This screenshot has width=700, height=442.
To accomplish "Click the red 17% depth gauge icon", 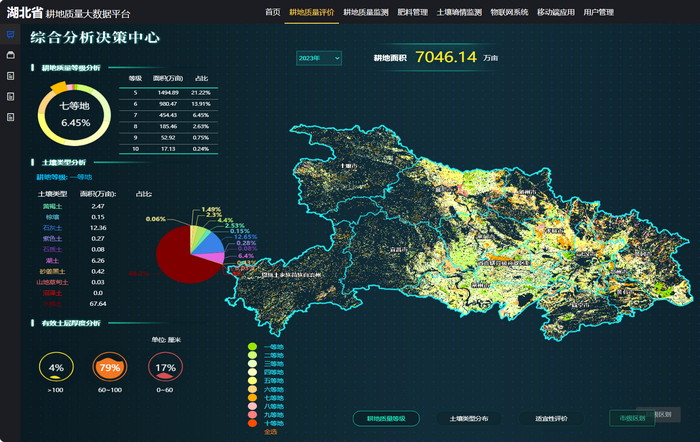I will (166, 367).
